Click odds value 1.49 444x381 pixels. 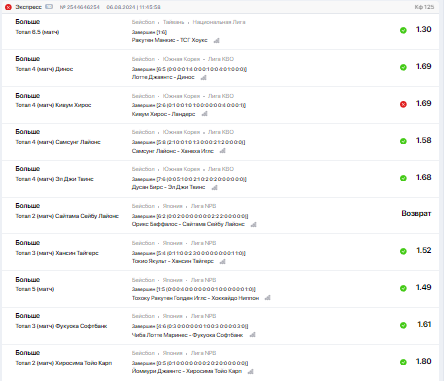click(x=424, y=287)
